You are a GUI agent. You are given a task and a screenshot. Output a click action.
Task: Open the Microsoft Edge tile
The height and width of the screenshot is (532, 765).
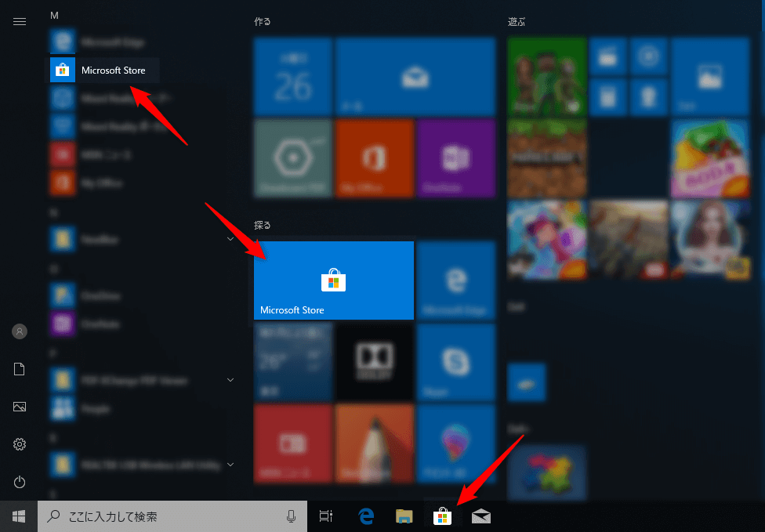456,280
